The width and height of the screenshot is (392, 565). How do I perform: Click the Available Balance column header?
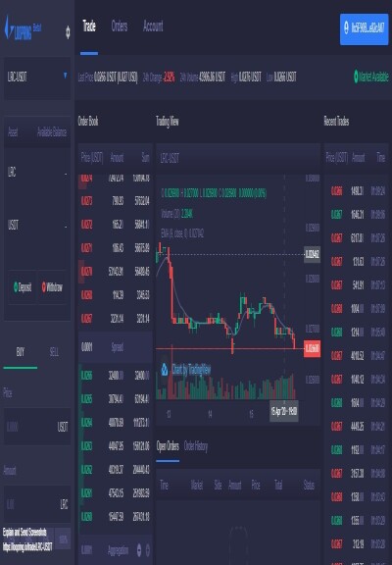(52, 132)
